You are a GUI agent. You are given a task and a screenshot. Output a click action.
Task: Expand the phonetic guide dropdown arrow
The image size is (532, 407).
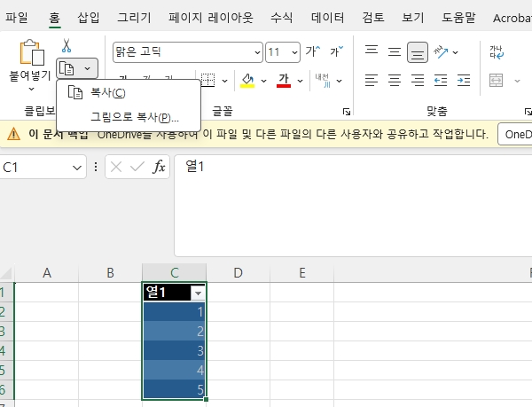click(339, 81)
